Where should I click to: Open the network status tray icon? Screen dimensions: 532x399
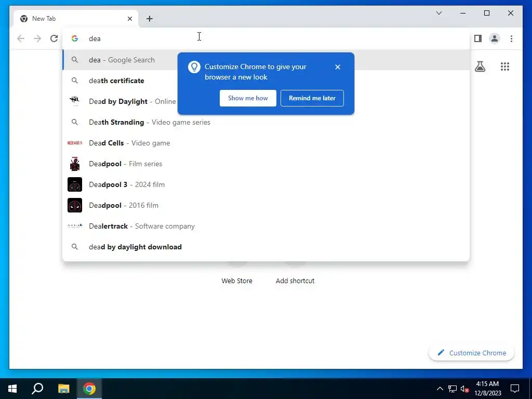point(453,389)
